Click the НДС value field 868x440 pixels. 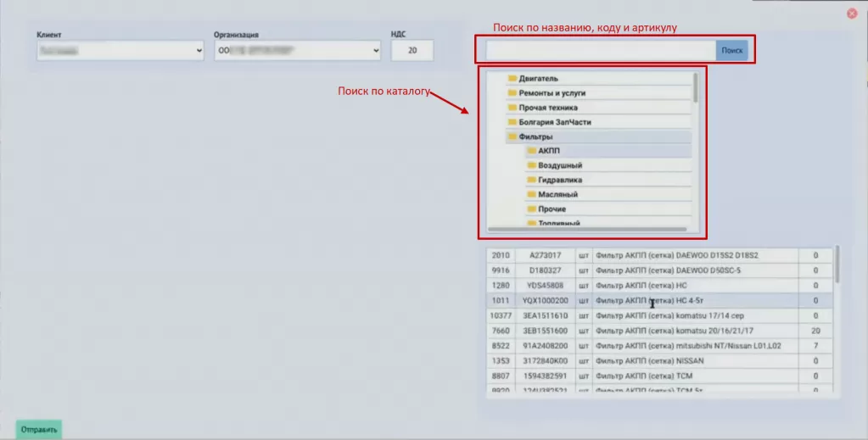click(412, 51)
